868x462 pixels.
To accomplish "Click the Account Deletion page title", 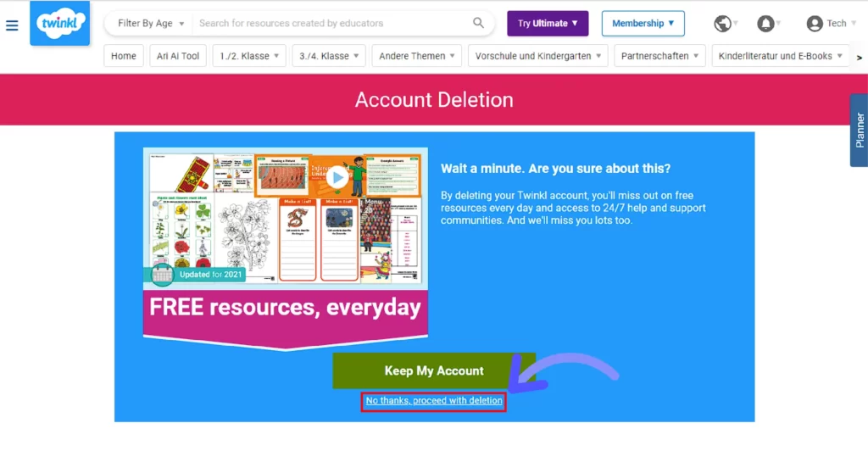I will 434,99.
